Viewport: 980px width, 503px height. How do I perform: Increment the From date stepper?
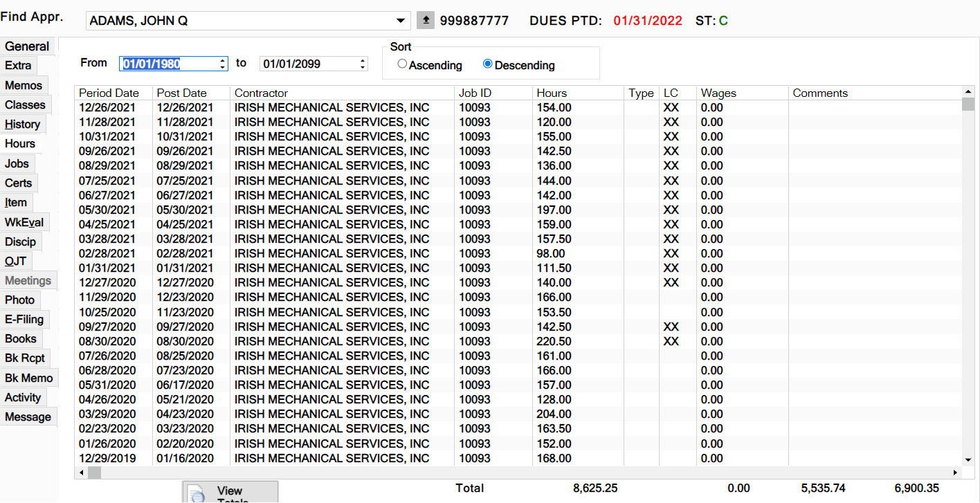tap(222, 60)
